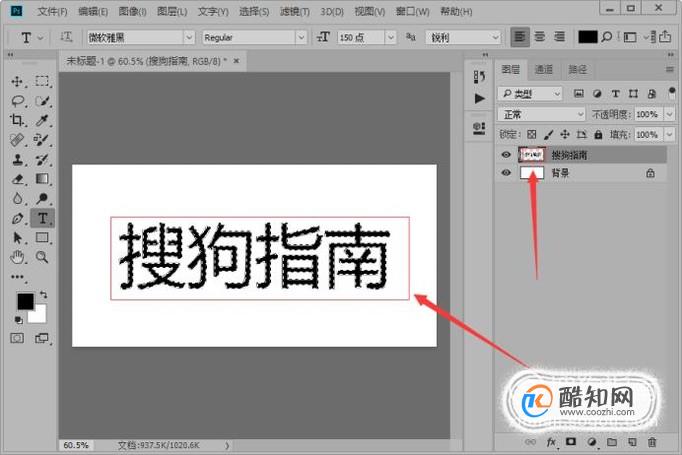Open the 文件(F) menu
The height and width of the screenshot is (455, 682).
coord(52,11)
